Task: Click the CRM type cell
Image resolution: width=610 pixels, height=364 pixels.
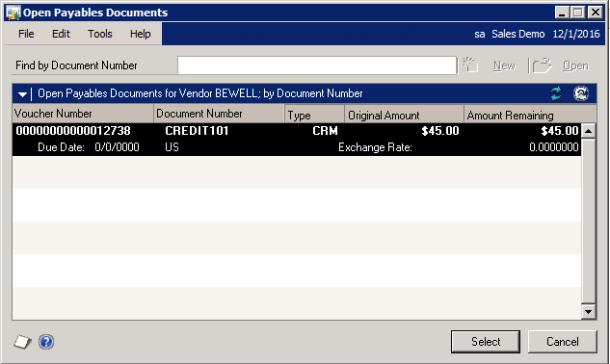Action: (325, 131)
